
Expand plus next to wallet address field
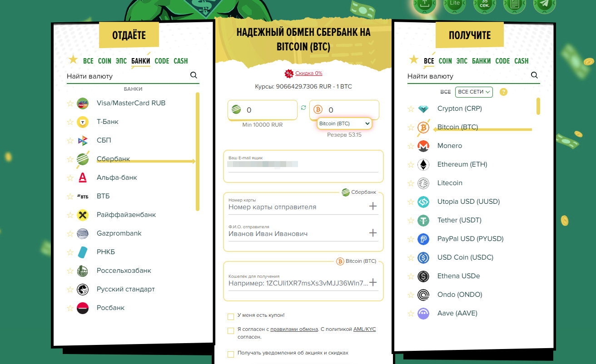click(373, 282)
